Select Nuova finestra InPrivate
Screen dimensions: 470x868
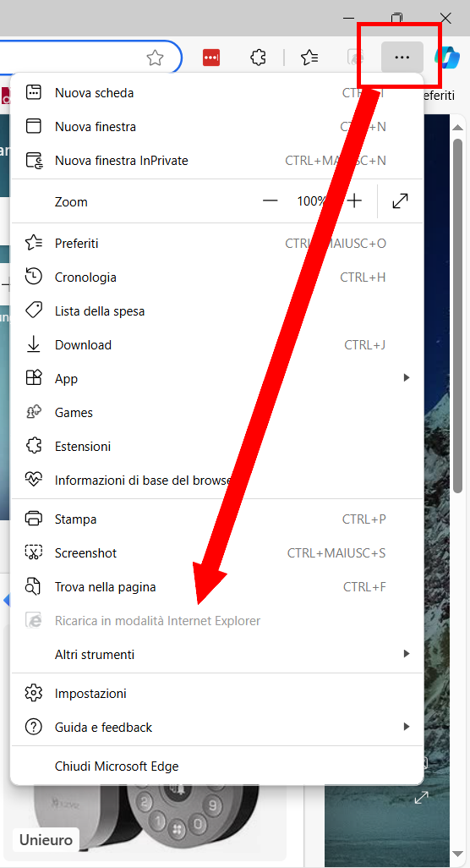click(216, 161)
